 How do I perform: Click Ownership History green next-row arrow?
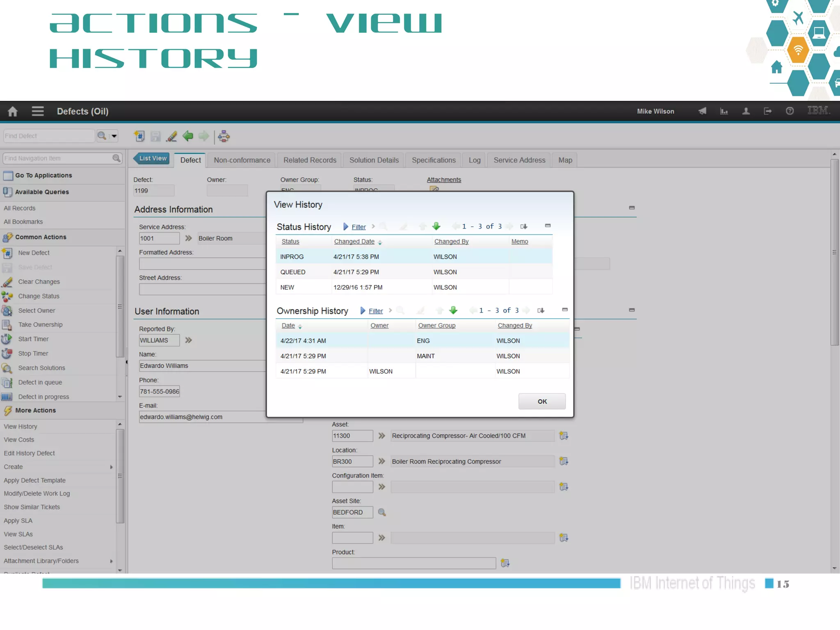click(x=453, y=310)
